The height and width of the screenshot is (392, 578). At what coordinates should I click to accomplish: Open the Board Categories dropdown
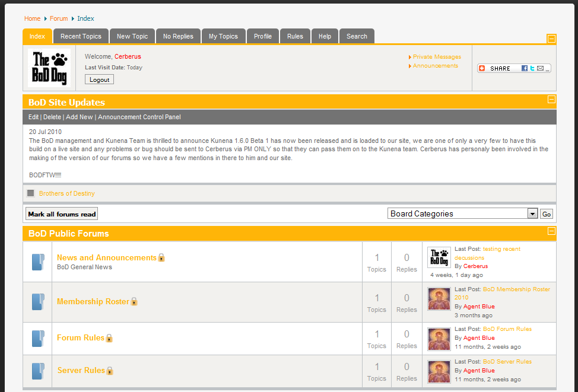pos(532,214)
